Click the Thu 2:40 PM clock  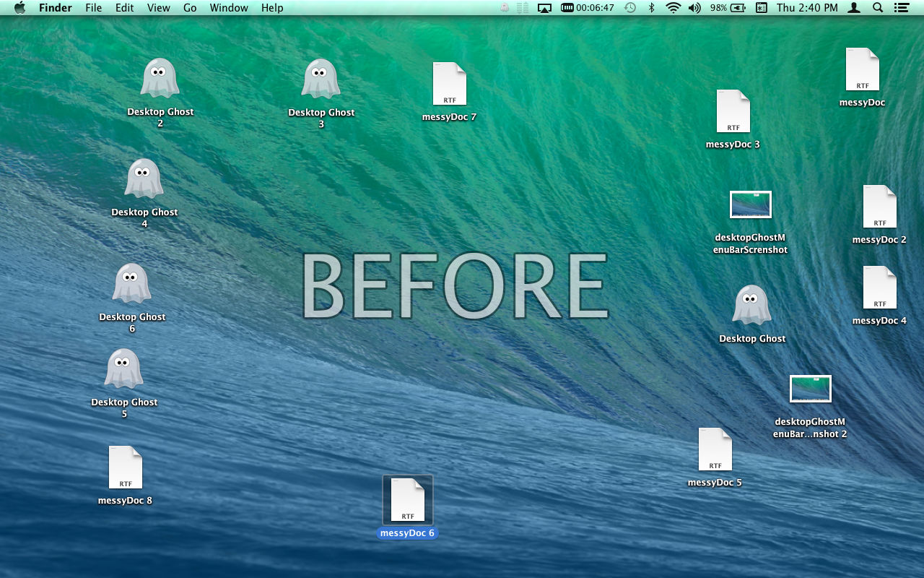(807, 8)
